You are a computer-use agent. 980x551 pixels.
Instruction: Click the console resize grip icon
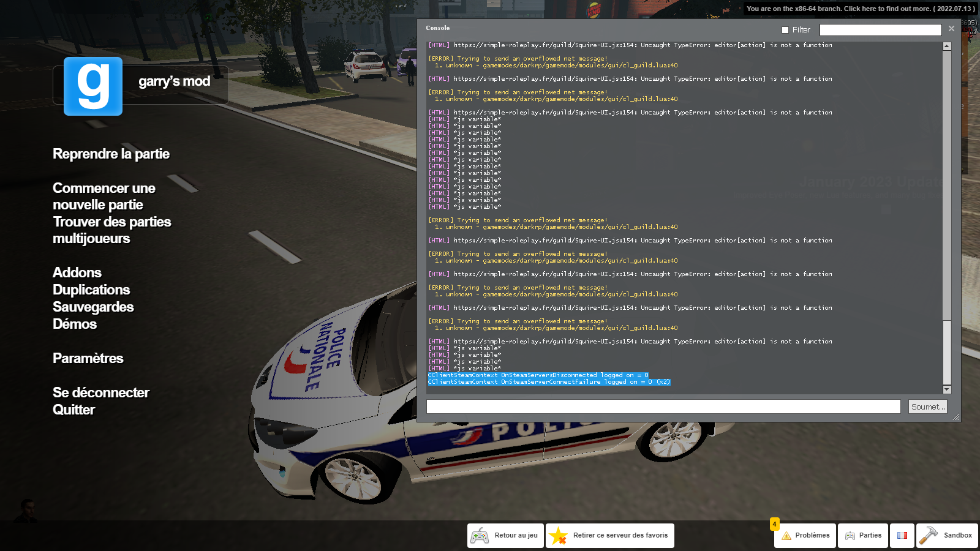(x=956, y=417)
